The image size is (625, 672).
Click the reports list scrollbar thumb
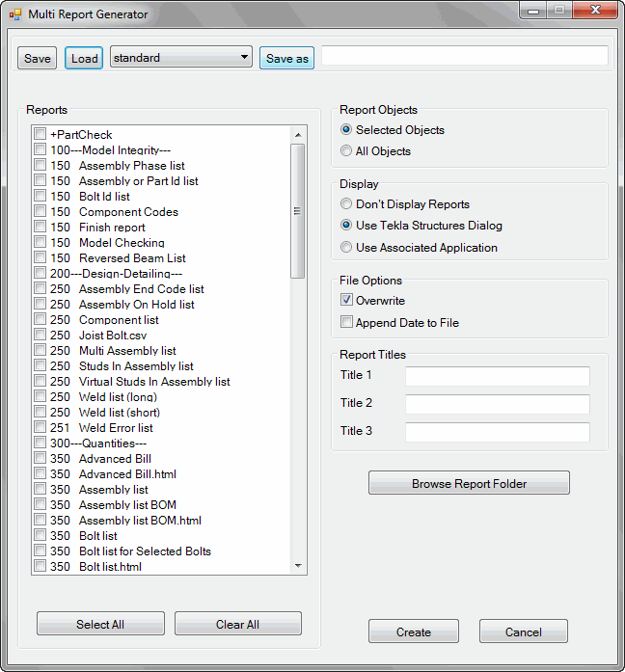(x=297, y=211)
